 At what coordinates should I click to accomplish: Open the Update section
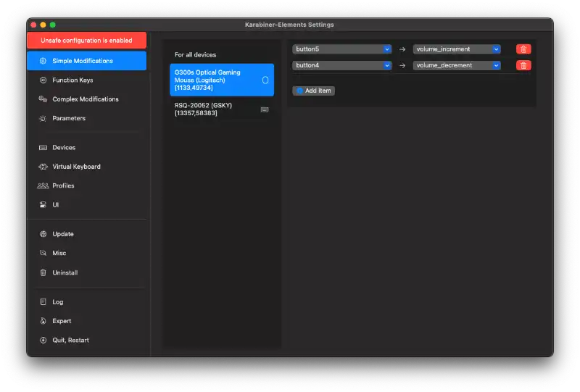(x=86, y=234)
